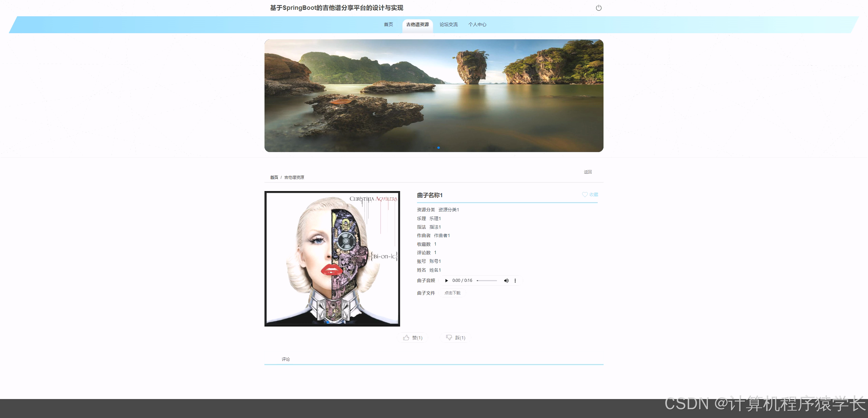868x418 pixels.
Task: Switch to the 首页 navigation tab
Action: pos(388,24)
